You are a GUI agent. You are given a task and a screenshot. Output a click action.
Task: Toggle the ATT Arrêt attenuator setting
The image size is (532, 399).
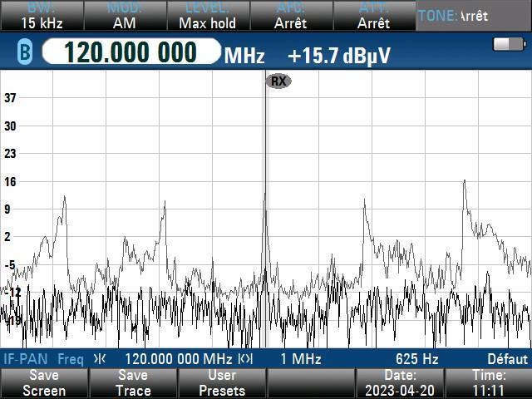(x=373, y=16)
